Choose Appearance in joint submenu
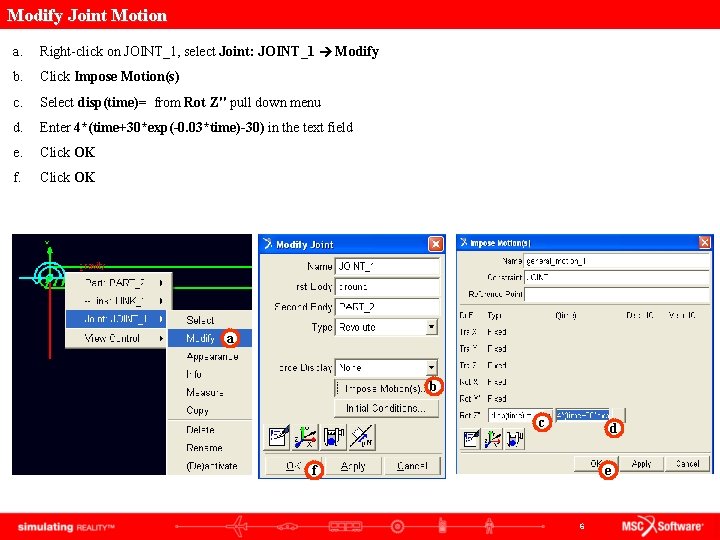Screen dimensions: 720x540 click(x=210, y=356)
